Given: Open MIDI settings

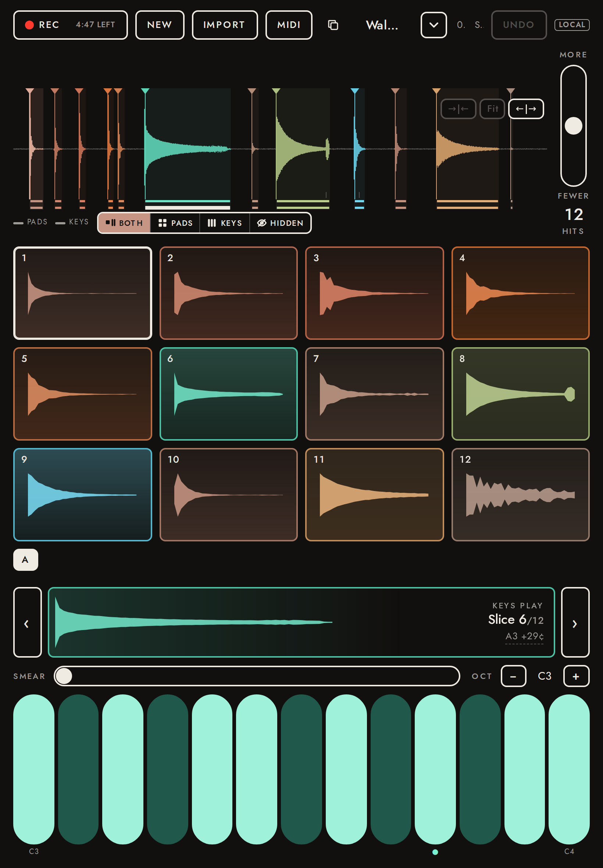Looking at the screenshot, I should click(289, 25).
